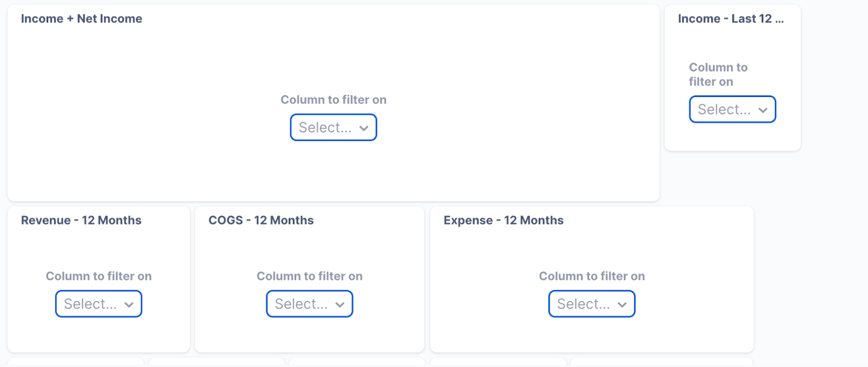Image resolution: width=868 pixels, height=367 pixels.
Task: Click the chevron arrow in COGS - 12 Months select
Action: tap(340, 304)
